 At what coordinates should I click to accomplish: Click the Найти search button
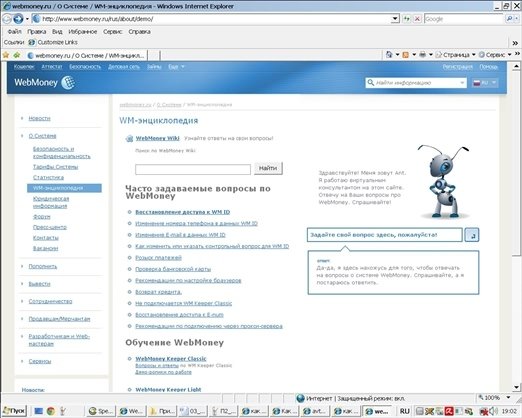point(268,168)
